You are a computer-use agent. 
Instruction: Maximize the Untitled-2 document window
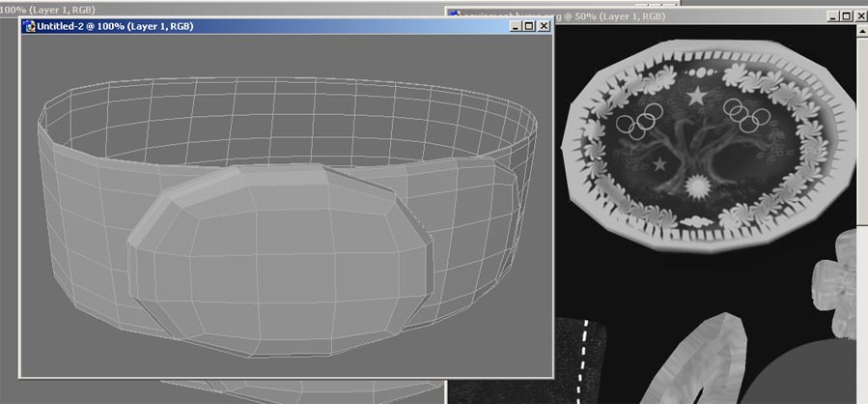point(529,26)
